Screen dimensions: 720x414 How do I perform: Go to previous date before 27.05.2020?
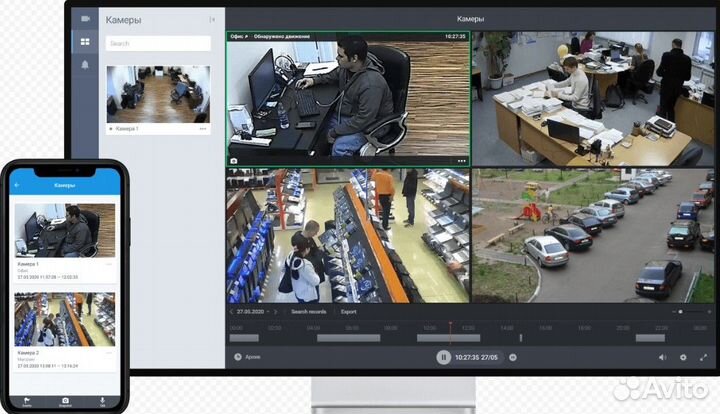(x=232, y=311)
